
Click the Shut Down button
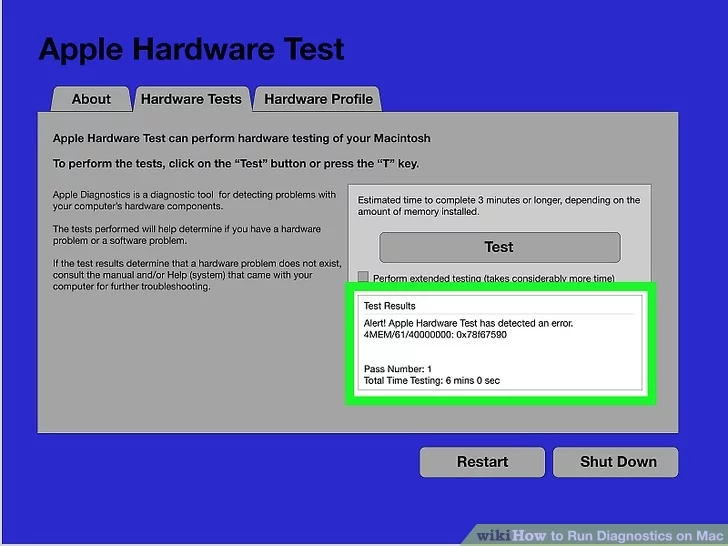(x=615, y=462)
